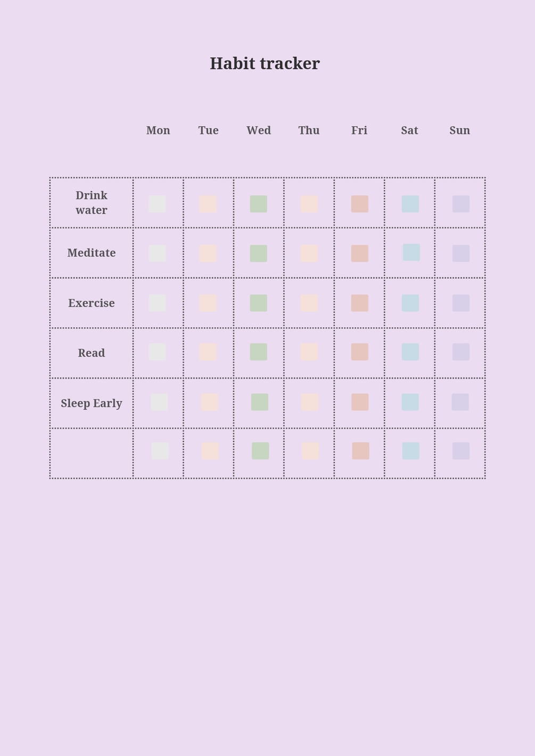Image resolution: width=535 pixels, height=756 pixels.
Task: Mark Sleep Early for Friday
Action: coord(360,402)
